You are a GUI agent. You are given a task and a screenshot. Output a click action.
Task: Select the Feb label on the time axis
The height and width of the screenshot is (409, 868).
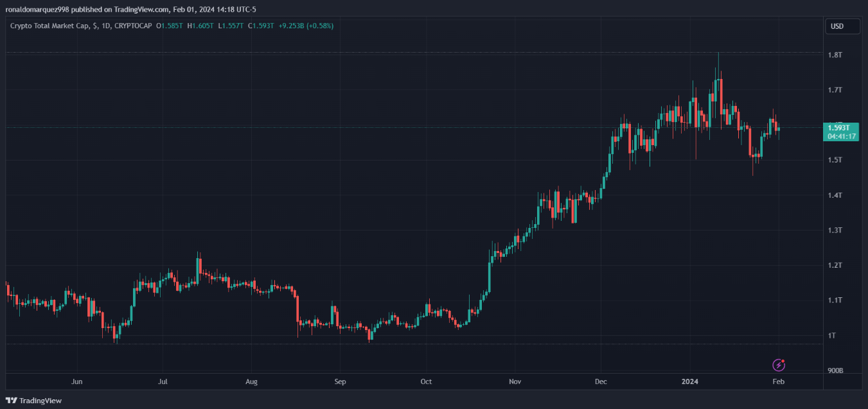778,381
